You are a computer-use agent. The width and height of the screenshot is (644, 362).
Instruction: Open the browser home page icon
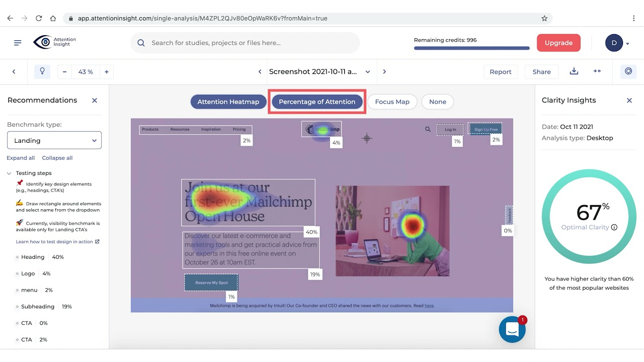[53, 18]
